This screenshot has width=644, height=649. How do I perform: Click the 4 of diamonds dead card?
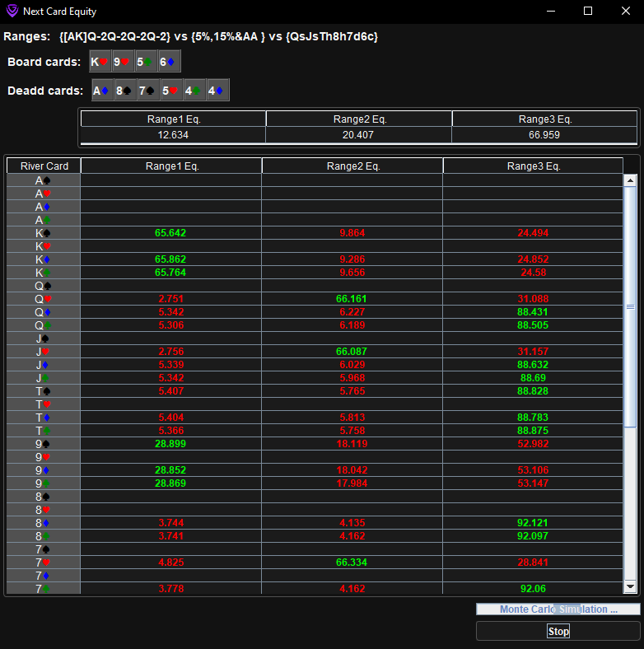[217, 91]
